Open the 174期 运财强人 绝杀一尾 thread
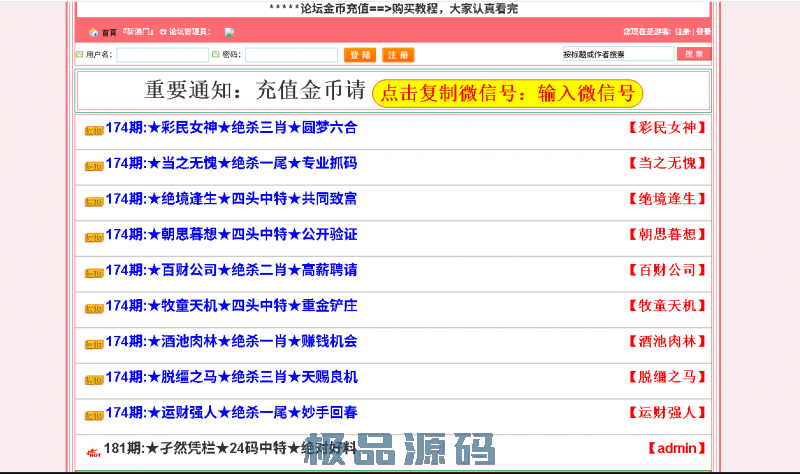 tap(231, 413)
